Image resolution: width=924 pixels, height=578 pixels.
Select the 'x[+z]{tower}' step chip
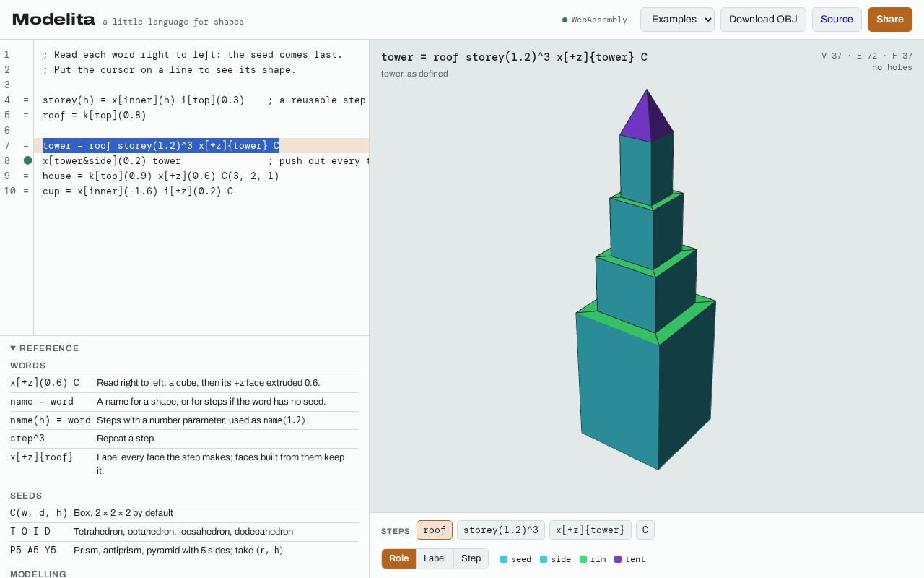tap(590, 530)
